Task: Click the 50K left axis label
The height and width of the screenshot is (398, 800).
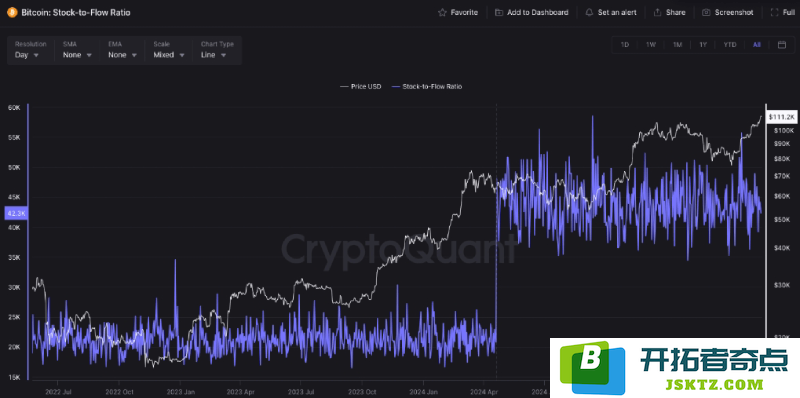Action: pyautogui.click(x=14, y=168)
